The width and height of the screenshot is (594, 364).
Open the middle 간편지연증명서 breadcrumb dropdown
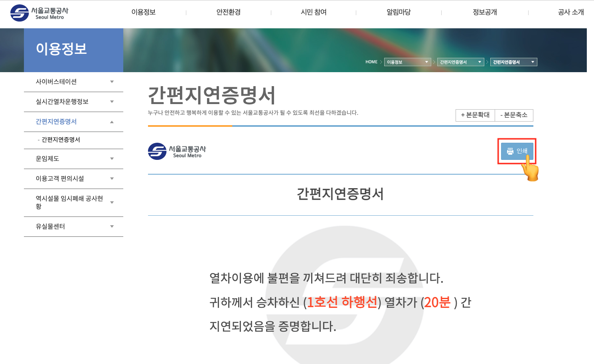click(x=460, y=62)
